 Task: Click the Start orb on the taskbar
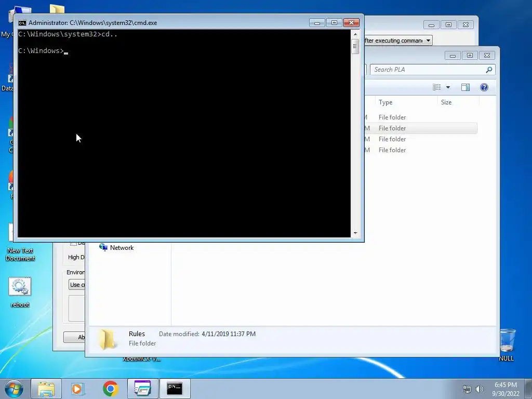[x=14, y=389]
